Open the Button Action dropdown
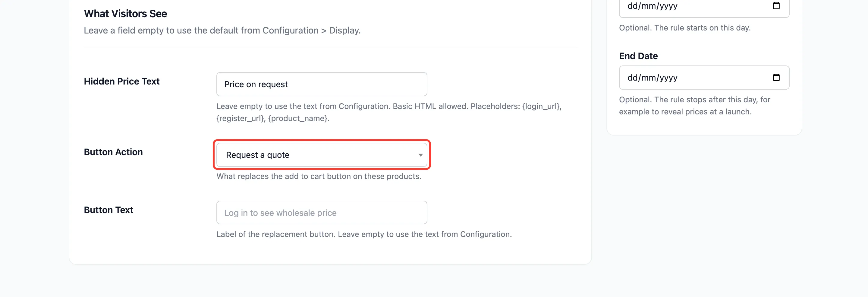 coord(322,155)
